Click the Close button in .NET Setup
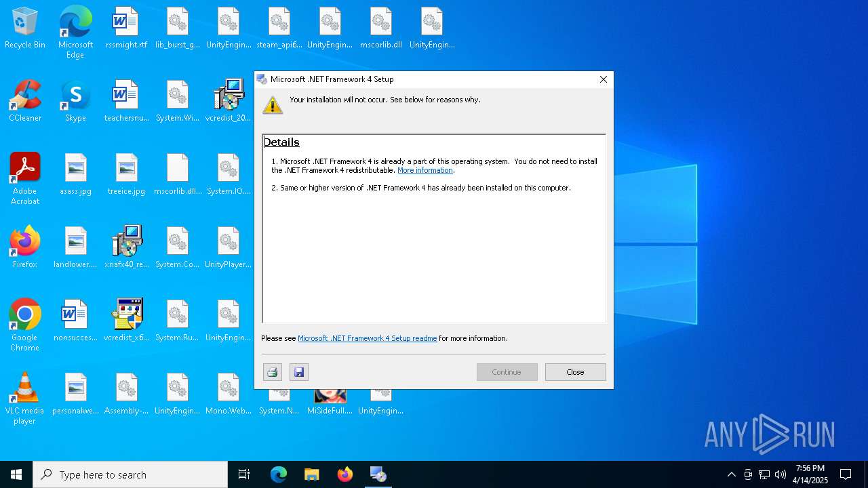Screen dimensions: 868x488 [575, 372]
